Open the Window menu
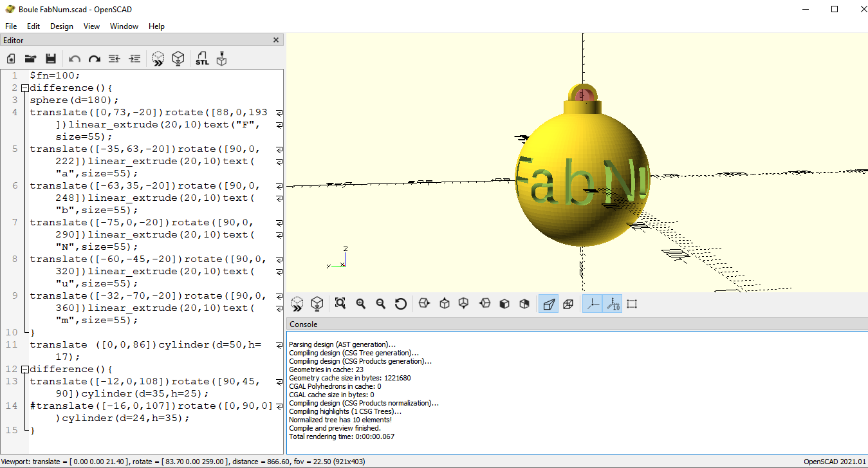This screenshot has height=468, width=868. [124, 26]
